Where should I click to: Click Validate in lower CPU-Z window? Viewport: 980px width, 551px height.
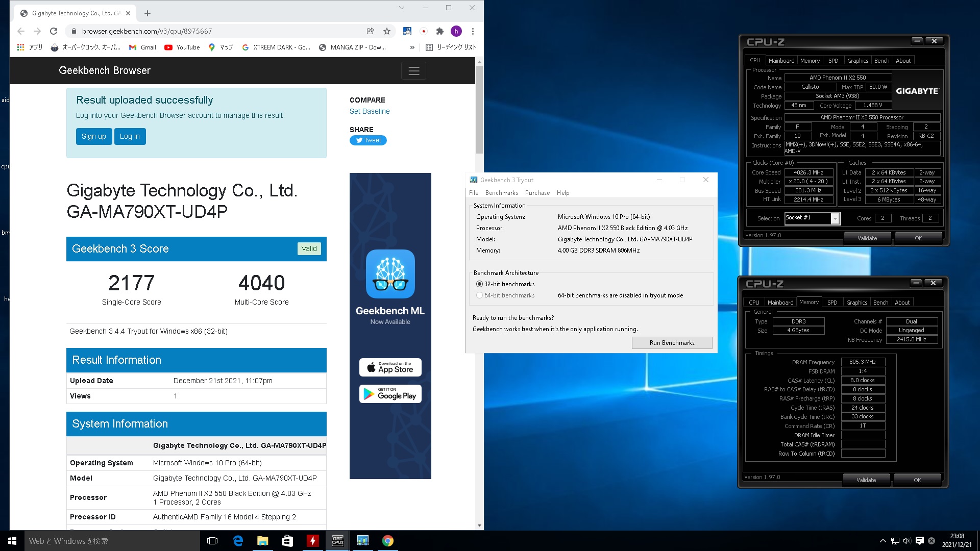(x=866, y=480)
